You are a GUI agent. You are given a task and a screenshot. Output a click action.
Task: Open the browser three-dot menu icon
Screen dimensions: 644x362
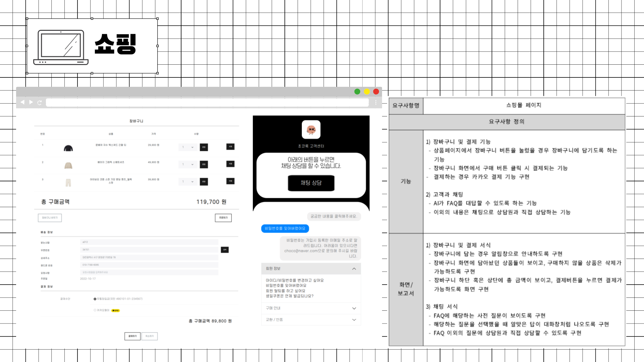pyautogui.click(x=376, y=103)
